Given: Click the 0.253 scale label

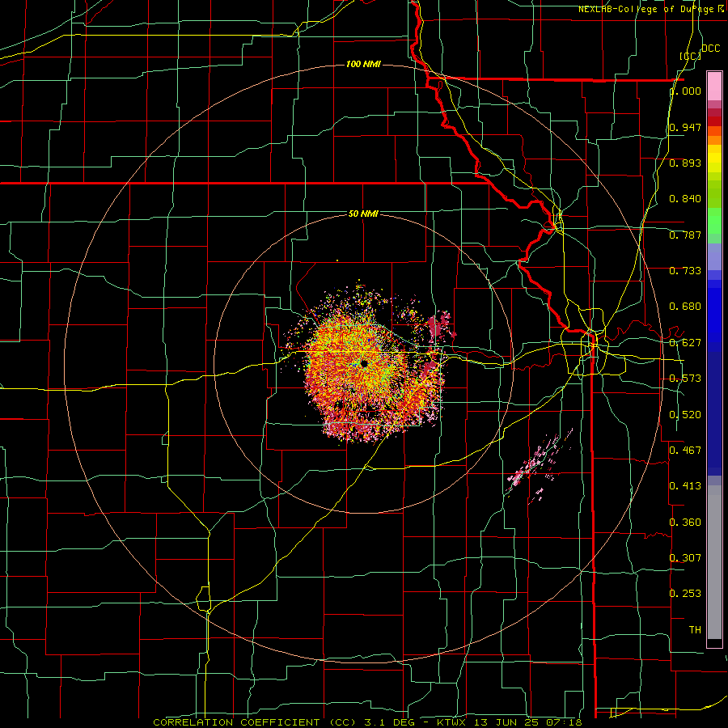Looking at the screenshot, I should coord(685,594).
